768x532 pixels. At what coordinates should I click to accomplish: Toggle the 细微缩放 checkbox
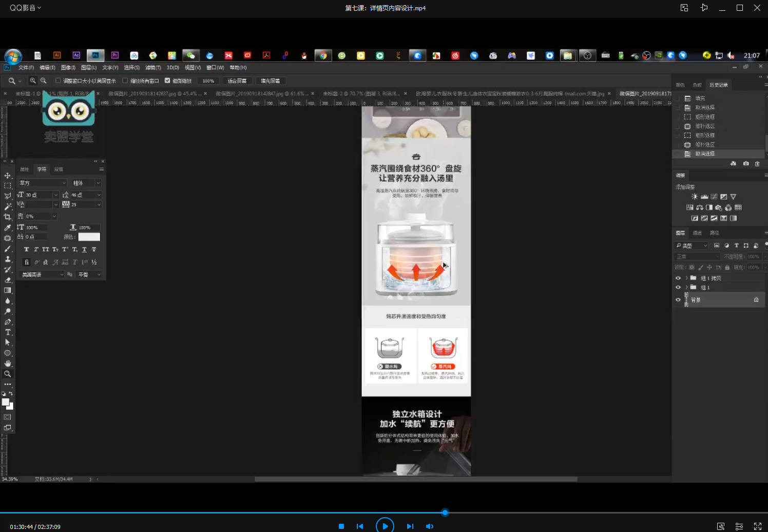point(167,81)
